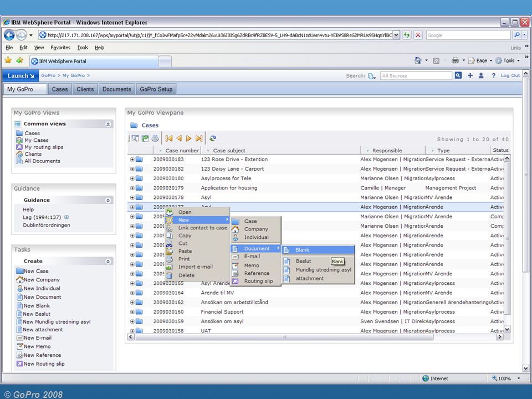Click the browser Forward arrow button
This screenshot has width=532, height=399.
[x=21, y=35]
